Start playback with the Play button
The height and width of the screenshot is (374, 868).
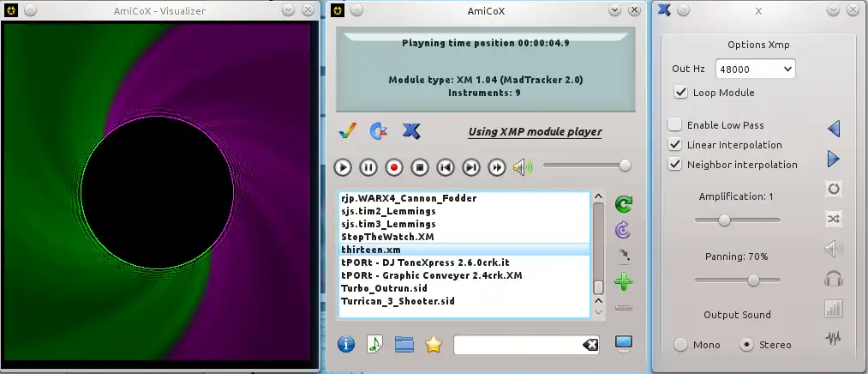click(343, 167)
